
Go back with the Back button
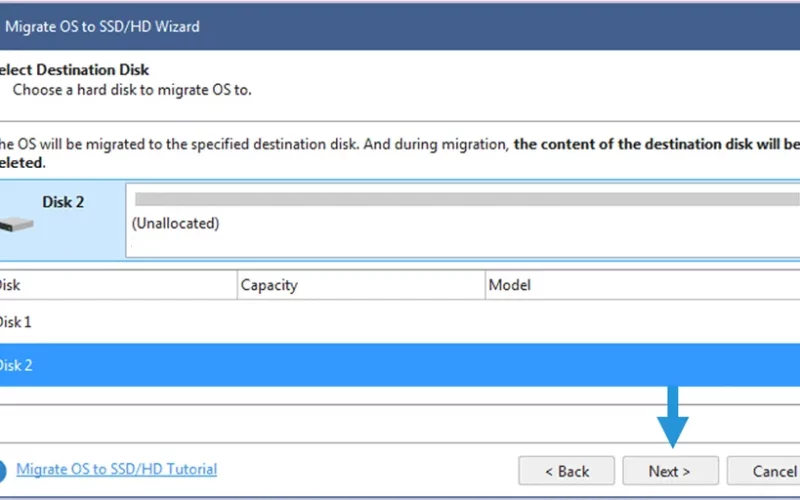[566, 470]
